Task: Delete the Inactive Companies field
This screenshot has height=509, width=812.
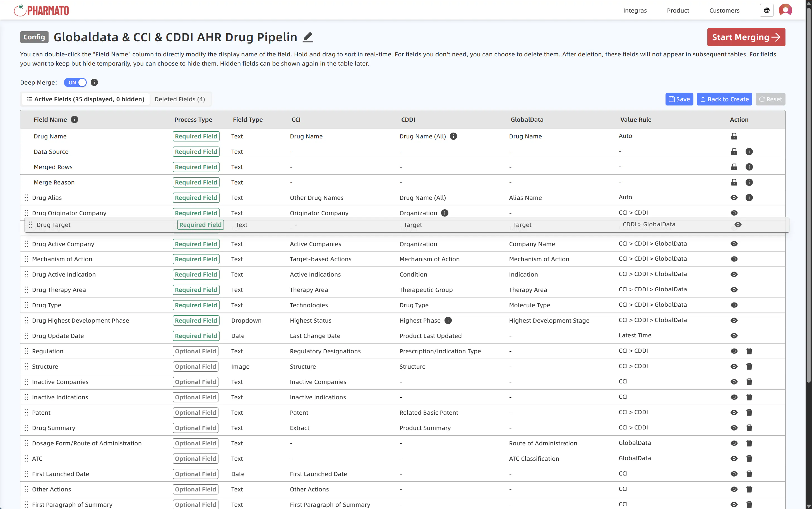Action: [749, 382]
